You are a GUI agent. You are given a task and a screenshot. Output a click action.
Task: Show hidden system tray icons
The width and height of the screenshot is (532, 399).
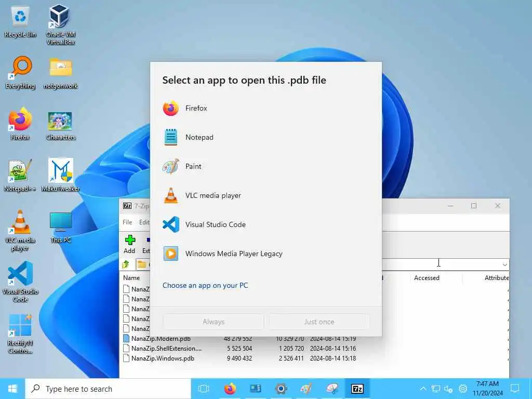click(x=423, y=389)
